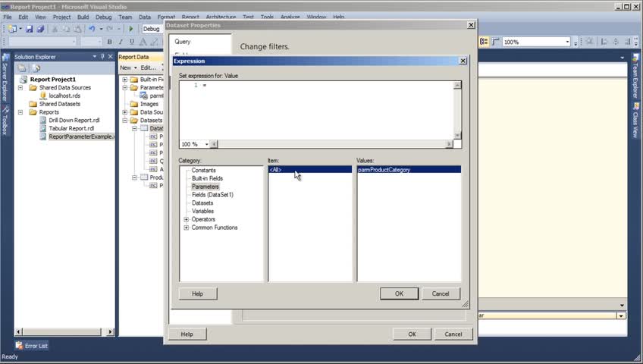
Task: Open the Build menu
Action: (83, 17)
